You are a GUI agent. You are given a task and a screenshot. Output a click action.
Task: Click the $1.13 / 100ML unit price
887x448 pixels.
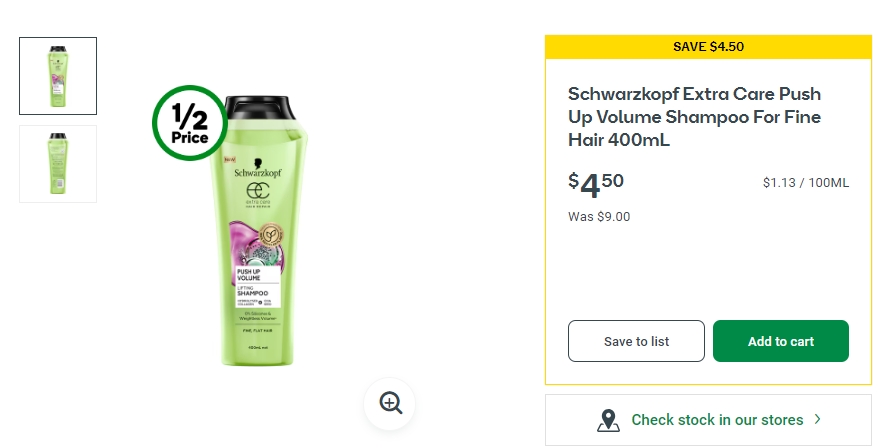coord(806,183)
